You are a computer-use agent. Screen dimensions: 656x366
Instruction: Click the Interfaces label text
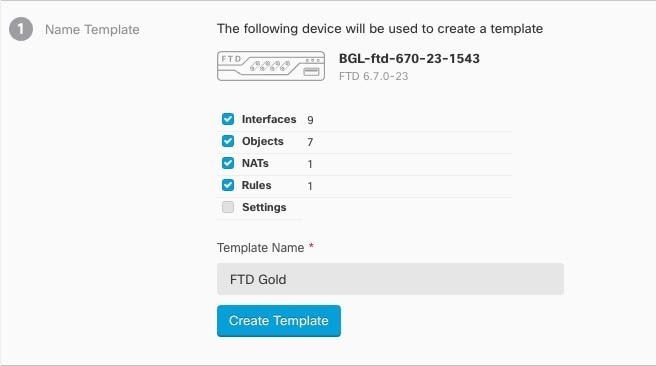pos(269,119)
